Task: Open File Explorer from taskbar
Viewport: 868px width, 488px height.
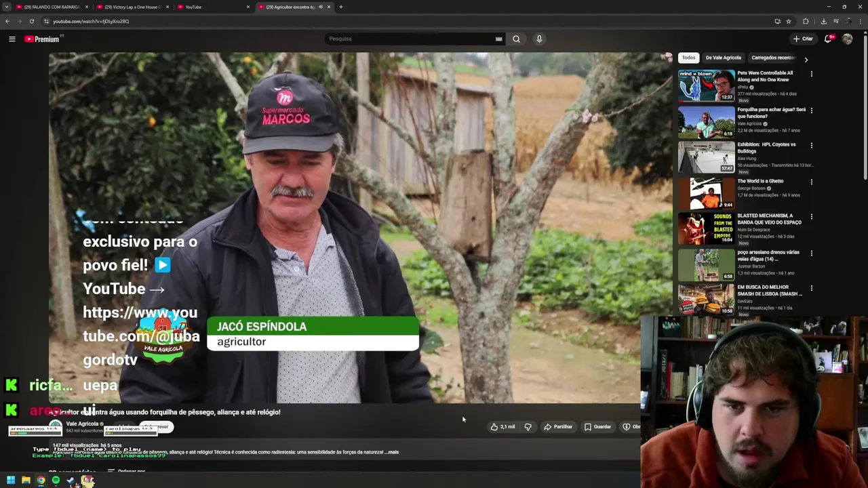Action: click(x=26, y=481)
